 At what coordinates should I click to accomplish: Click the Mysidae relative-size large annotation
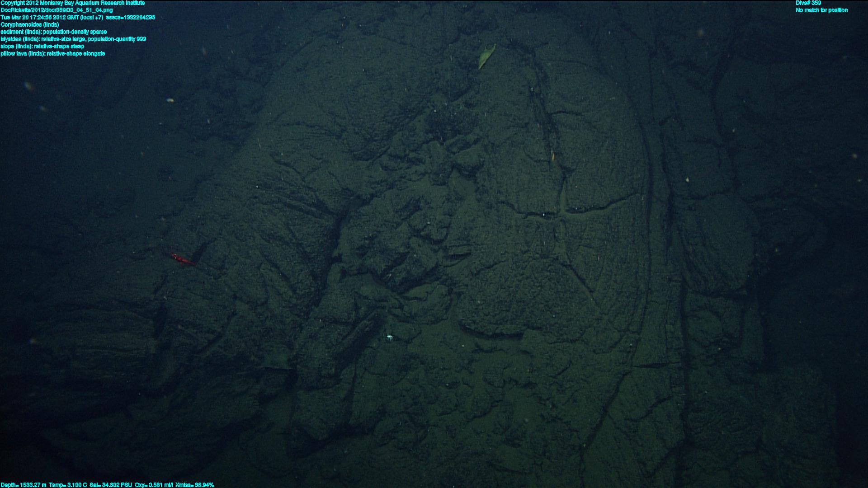coord(73,39)
